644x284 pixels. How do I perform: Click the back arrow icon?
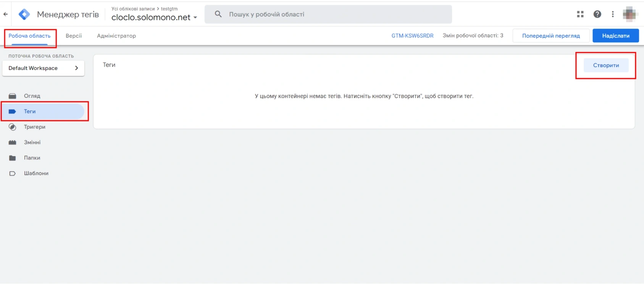pos(6,14)
